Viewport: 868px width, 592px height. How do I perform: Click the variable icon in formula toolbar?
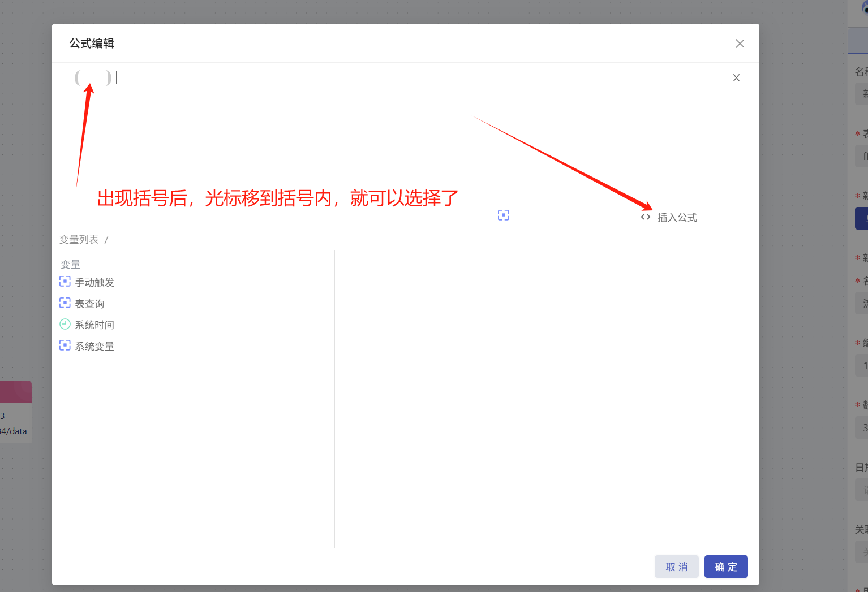click(503, 215)
